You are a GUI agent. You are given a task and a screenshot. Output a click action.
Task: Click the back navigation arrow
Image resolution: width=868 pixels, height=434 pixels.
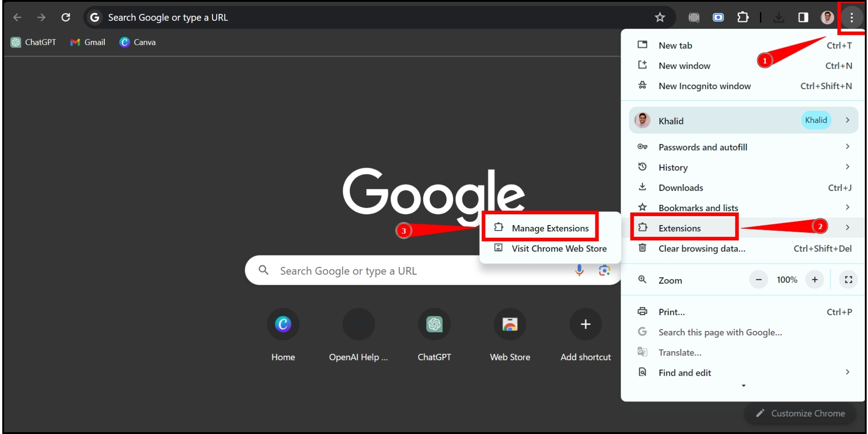[17, 17]
